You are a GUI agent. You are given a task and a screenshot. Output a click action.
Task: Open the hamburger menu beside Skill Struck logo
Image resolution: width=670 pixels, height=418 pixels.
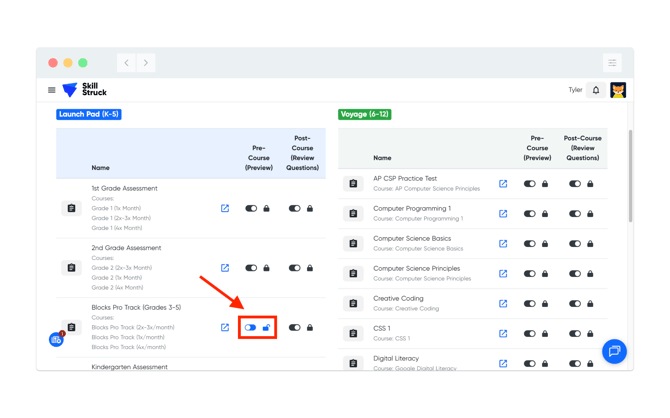coord(52,90)
